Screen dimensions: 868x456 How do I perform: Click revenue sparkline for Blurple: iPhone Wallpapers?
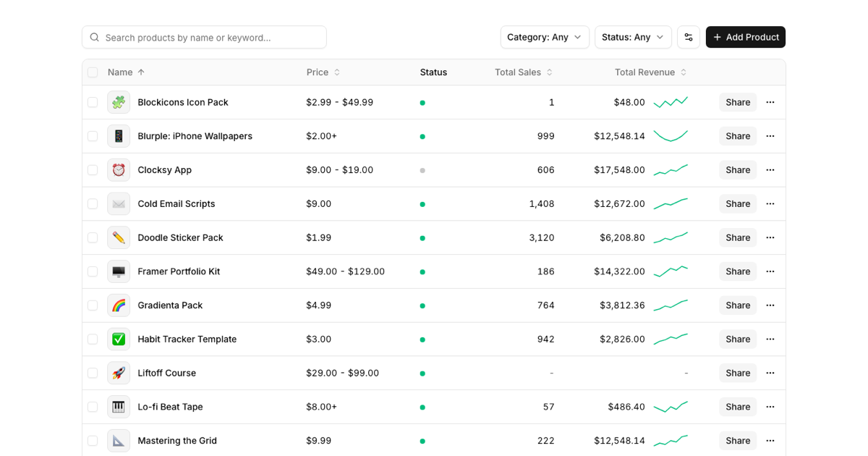pos(671,136)
